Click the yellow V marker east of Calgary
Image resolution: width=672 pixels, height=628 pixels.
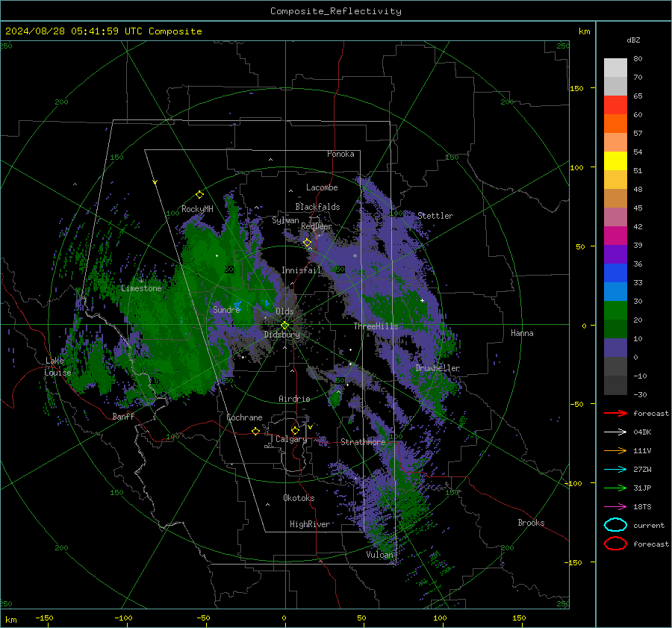point(311,427)
